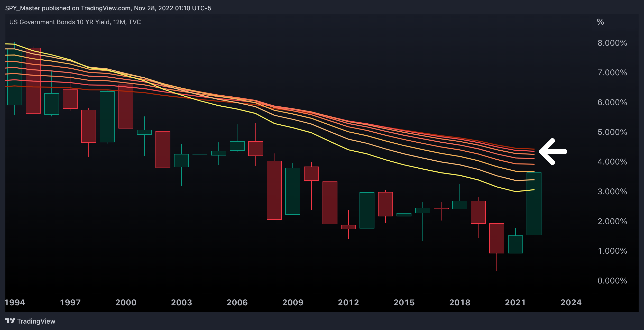Click the 7.000% price axis label
The width and height of the screenshot is (644, 330).
pyautogui.click(x=612, y=72)
